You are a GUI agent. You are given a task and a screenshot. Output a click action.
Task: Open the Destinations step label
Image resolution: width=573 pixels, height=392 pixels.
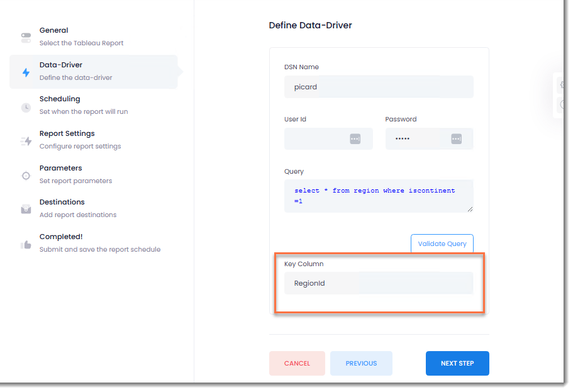[62, 202]
